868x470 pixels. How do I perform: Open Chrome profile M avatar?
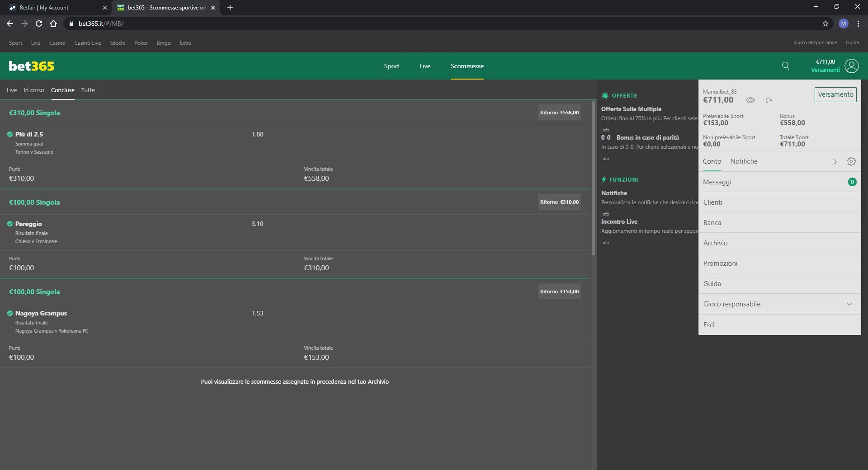coord(844,23)
